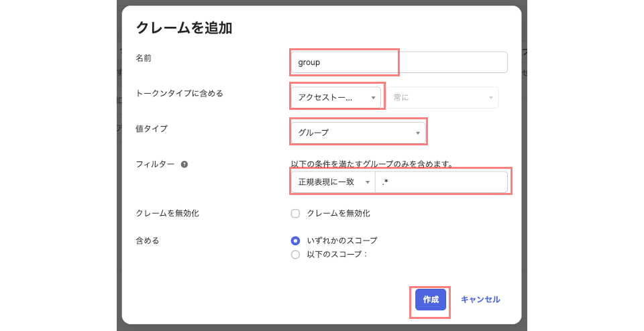The image size is (644, 331).
Task: Click the filter help question mark icon
Action: [184, 164]
